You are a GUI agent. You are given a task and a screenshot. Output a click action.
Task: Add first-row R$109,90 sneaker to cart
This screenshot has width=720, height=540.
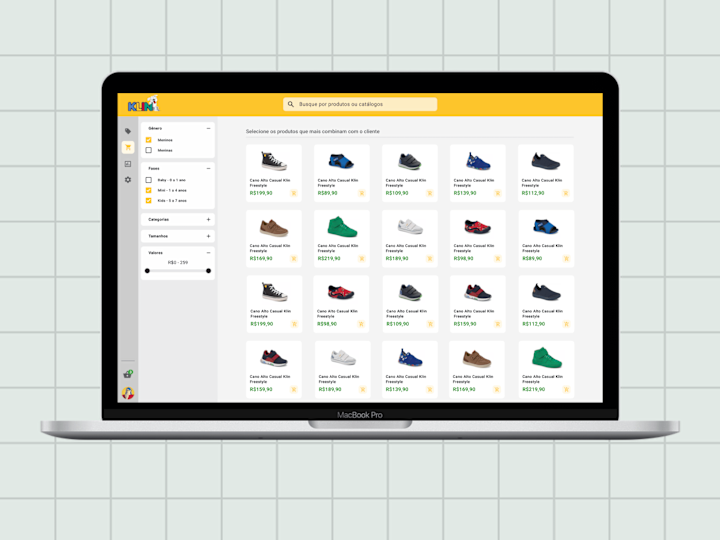click(x=430, y=193)
